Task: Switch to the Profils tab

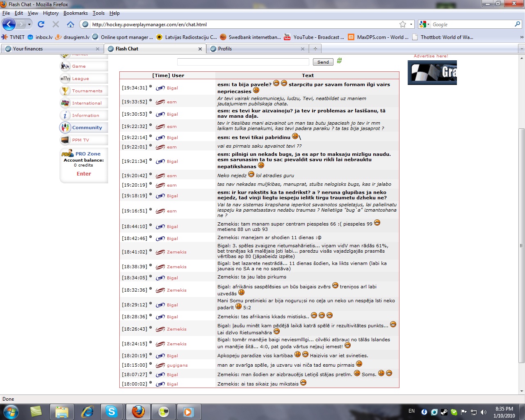Action: click(x=257, y=48)
